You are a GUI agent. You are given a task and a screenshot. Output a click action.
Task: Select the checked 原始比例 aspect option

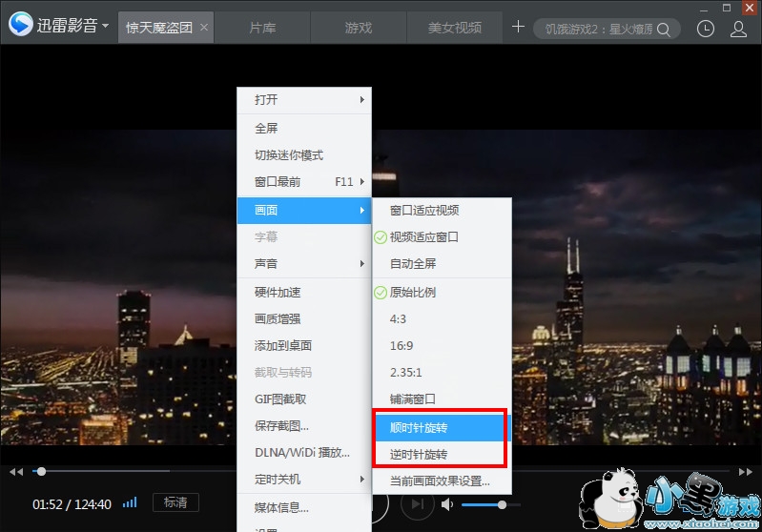coord(443,293)
